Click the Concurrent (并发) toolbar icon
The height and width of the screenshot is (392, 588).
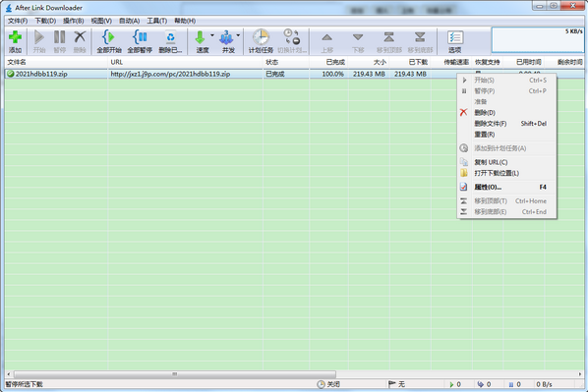click(226, 37)
